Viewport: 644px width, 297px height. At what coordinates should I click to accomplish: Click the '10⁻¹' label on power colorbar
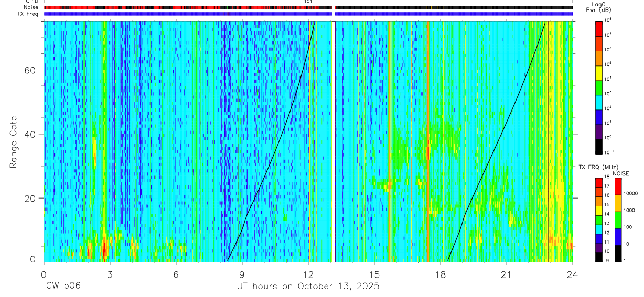[609, 152]
